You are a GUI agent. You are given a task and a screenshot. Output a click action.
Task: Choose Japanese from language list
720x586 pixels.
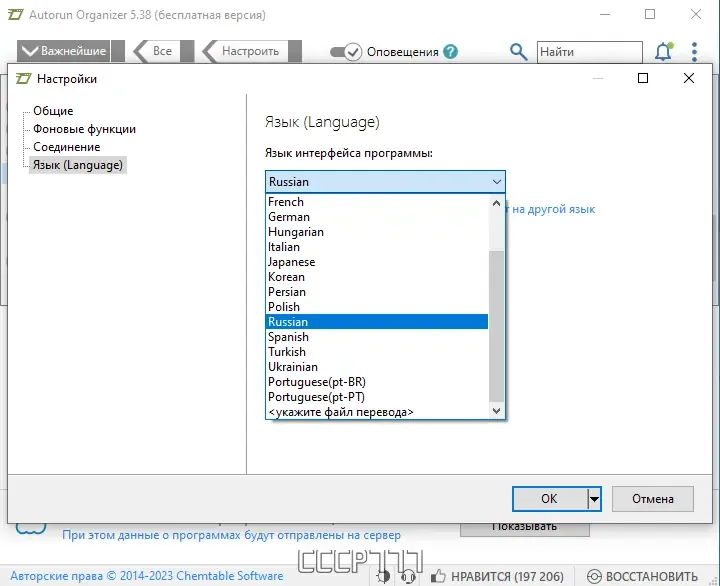377,262
